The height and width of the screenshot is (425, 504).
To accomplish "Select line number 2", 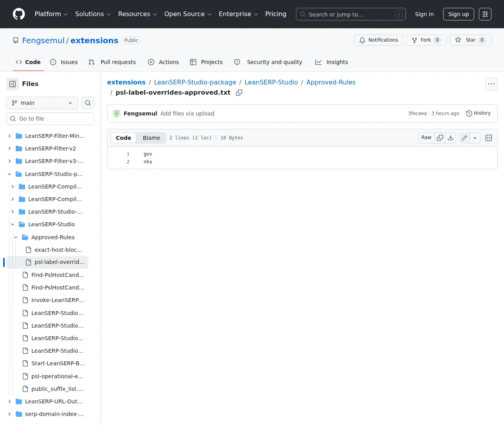I will (x=128, y=162).
